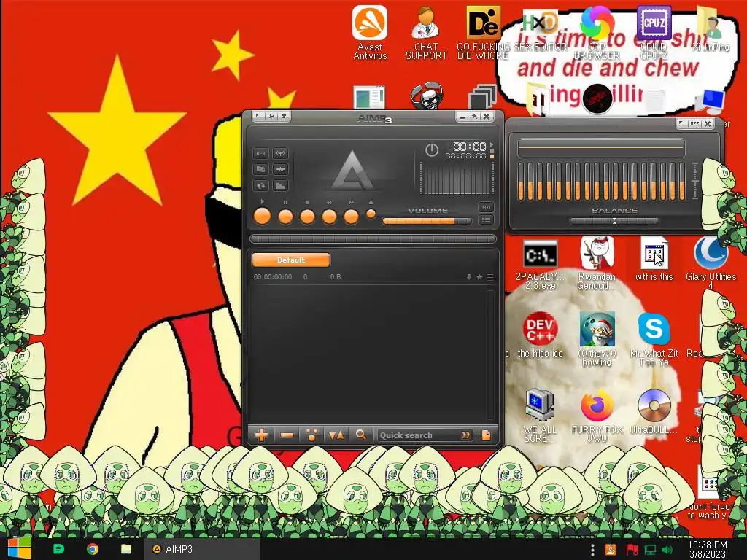The image size is (747, 560).
Task: Click the equalizer preamp scale slider
Action: pyautogui.click(x=695, y=182)
